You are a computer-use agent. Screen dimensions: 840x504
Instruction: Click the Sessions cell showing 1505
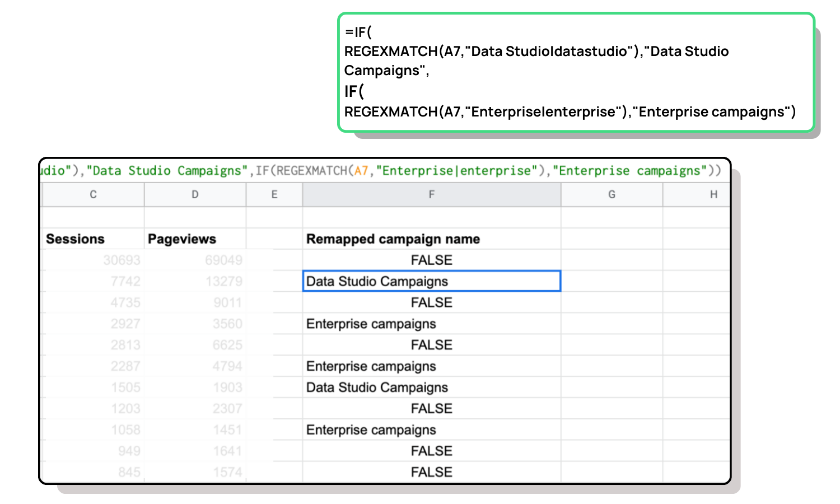click(92, 388)
